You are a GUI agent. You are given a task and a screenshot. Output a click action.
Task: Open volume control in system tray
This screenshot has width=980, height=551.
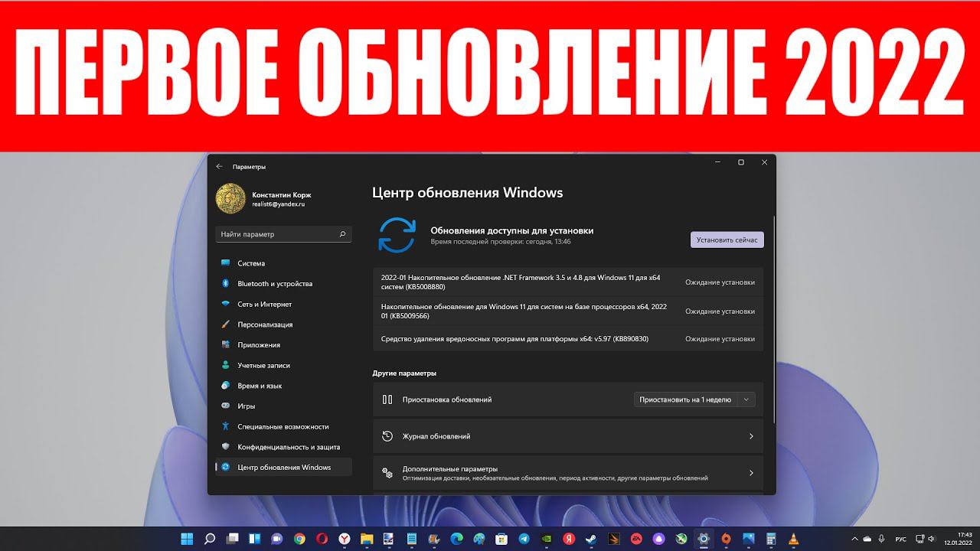(x=931, y=538)
